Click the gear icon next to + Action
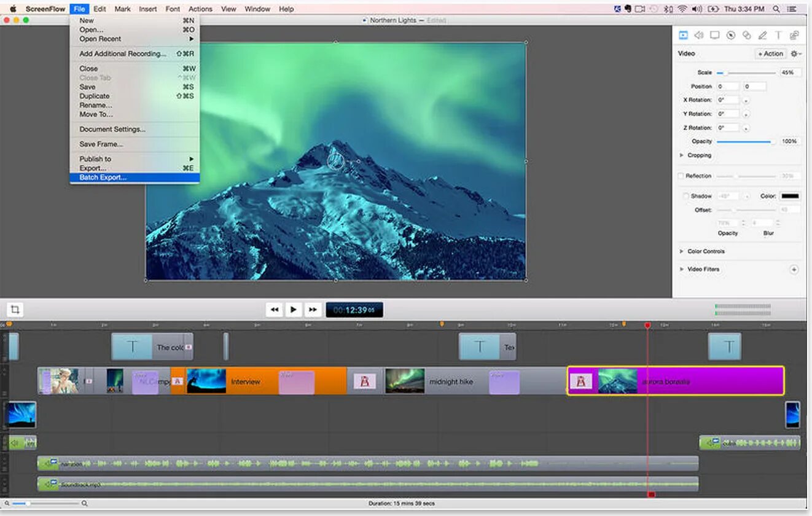Viewport: 812px width, 516px height. click(x=794, y=54)
